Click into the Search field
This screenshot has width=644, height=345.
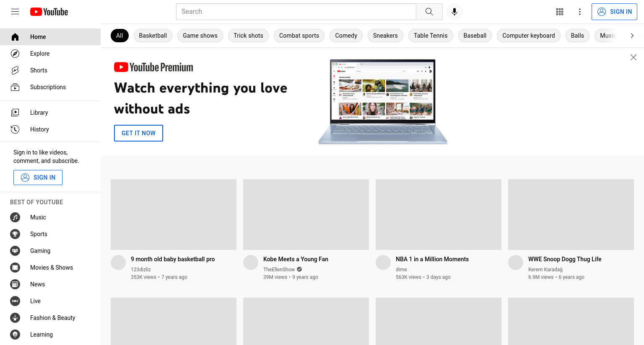296,12
